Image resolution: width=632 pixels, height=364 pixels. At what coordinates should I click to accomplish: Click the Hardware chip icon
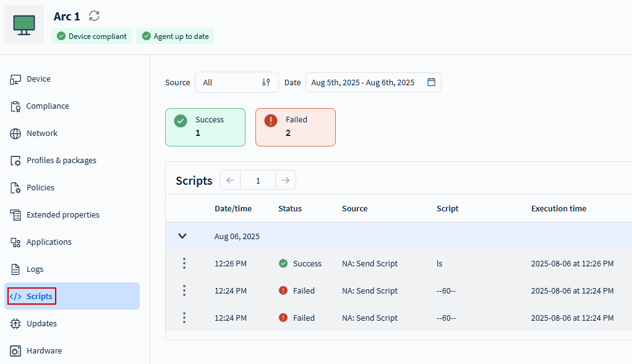point(15,351)
